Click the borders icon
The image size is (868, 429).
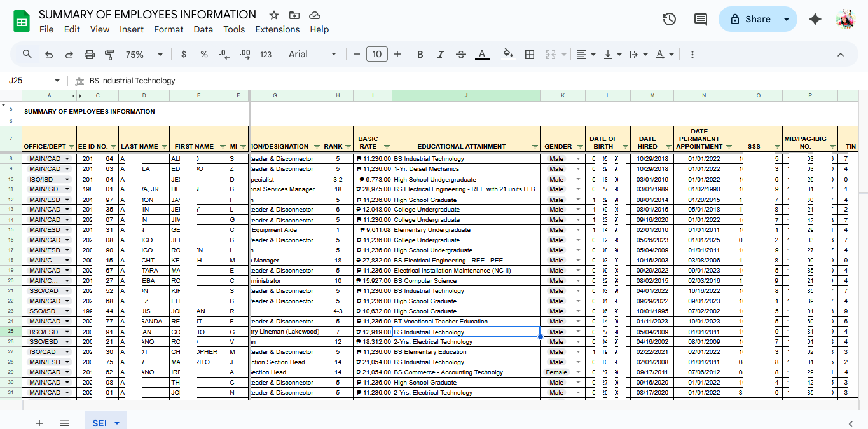[x=529, y=55]
